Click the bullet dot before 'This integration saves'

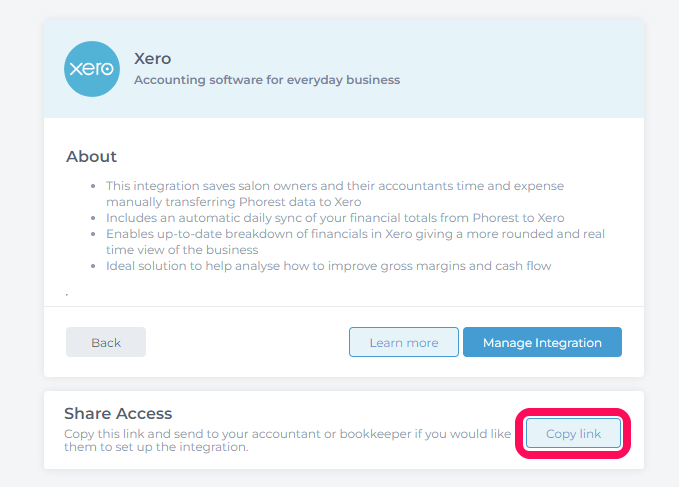(93, 186)
